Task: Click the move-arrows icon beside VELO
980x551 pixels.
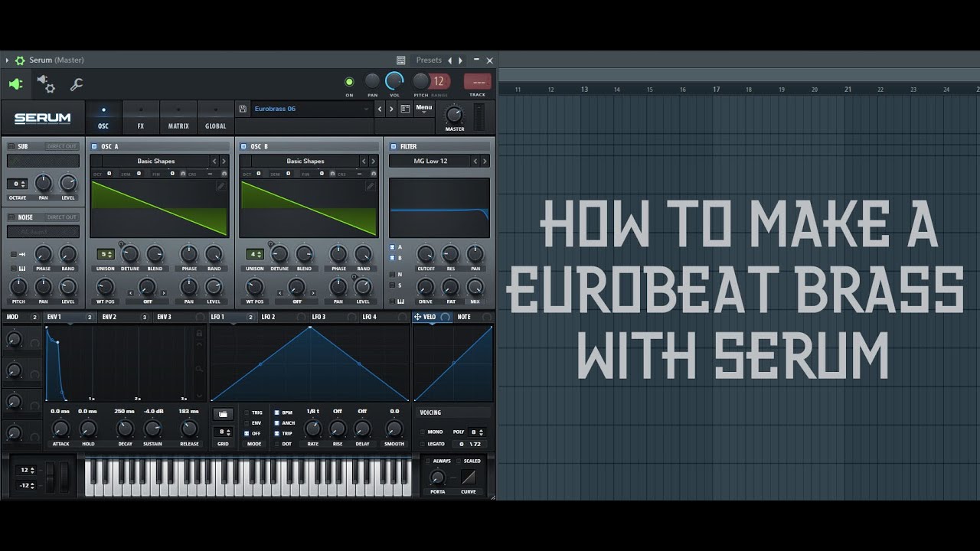Action: (x=418, y=317)
